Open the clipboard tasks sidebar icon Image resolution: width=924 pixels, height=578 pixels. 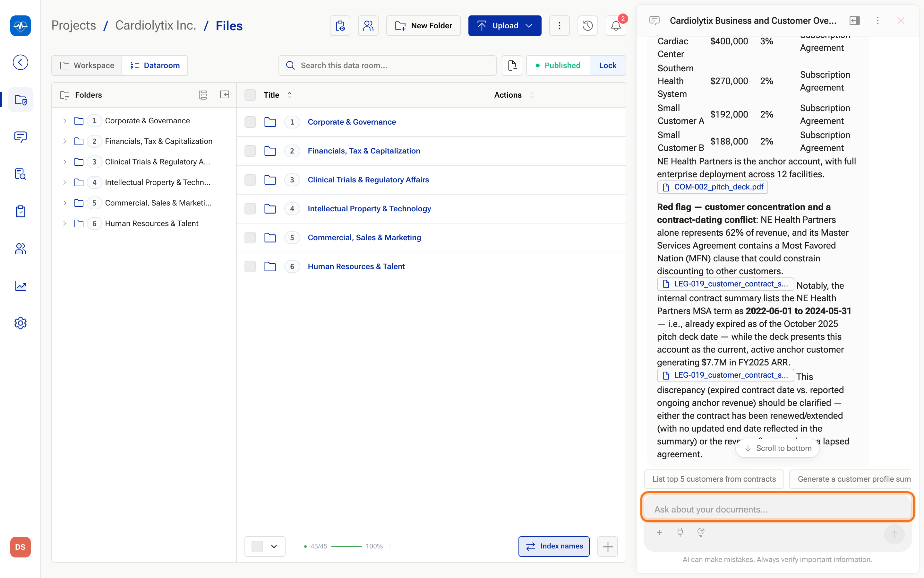[x=20, y=211]
